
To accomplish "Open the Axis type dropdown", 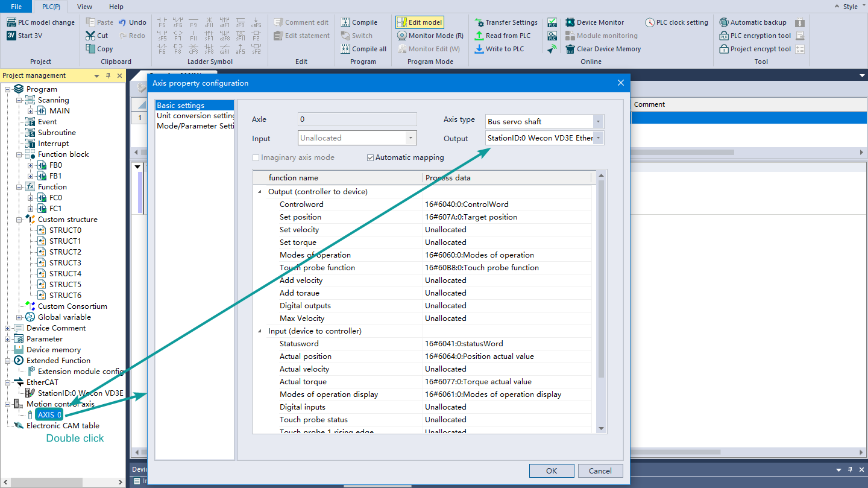I will tap(598, 122).
